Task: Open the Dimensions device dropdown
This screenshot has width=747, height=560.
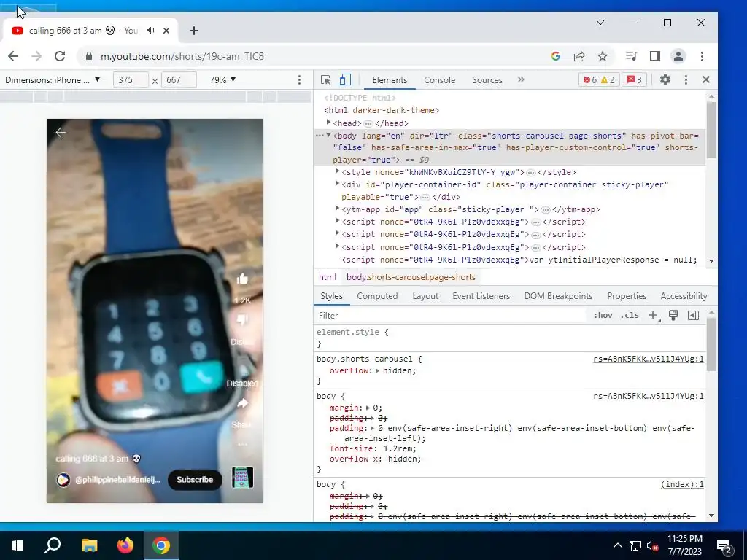Action: coord(53,80)
